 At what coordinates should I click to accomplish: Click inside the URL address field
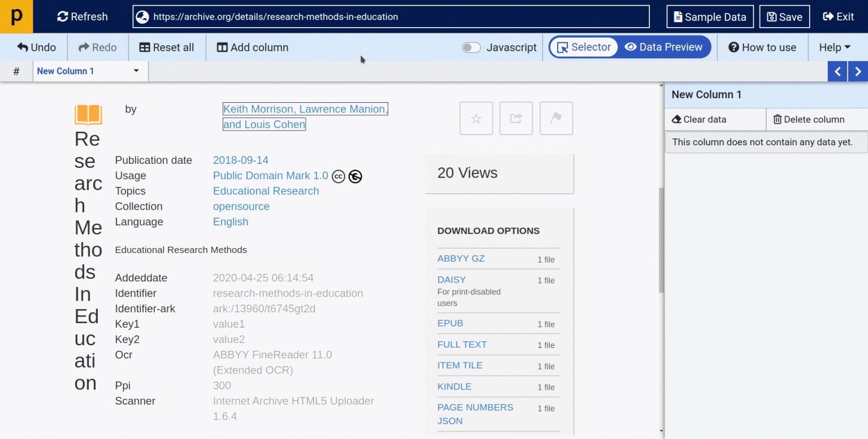pos(391,16)
